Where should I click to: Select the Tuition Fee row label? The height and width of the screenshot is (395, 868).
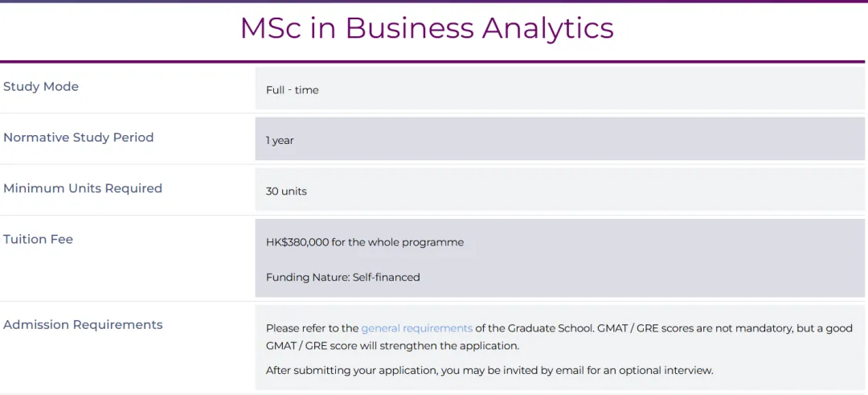pos(39,239)
